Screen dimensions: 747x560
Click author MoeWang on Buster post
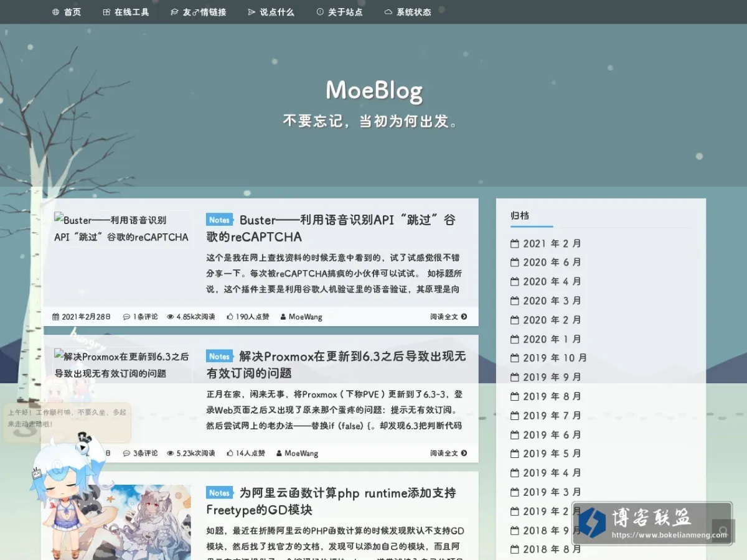[x=301, y=317]
